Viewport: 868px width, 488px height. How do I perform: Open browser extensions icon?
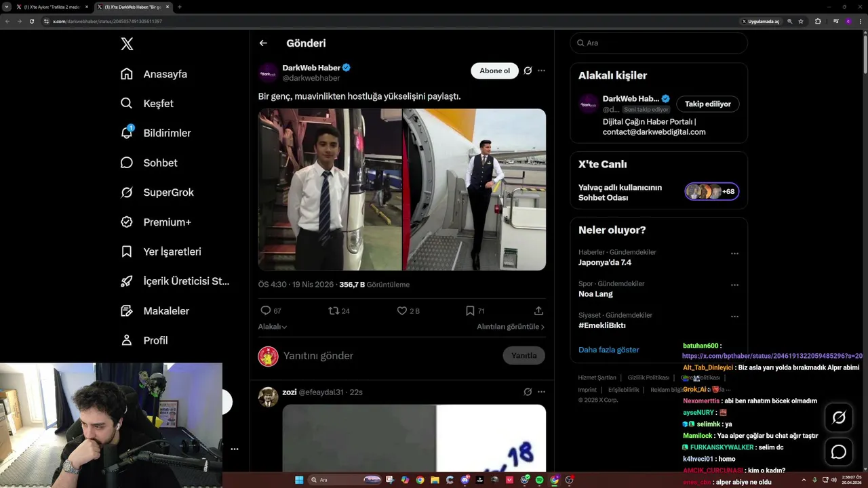point(818,21)
